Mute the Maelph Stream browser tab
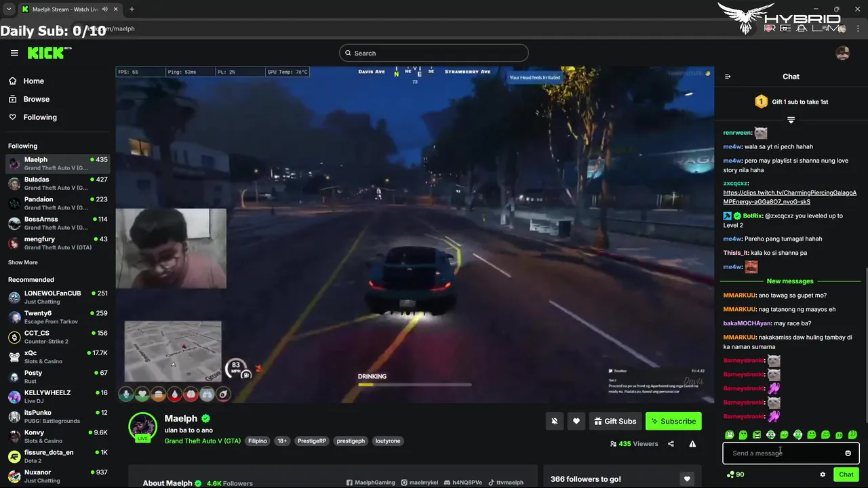 point(104,9)
